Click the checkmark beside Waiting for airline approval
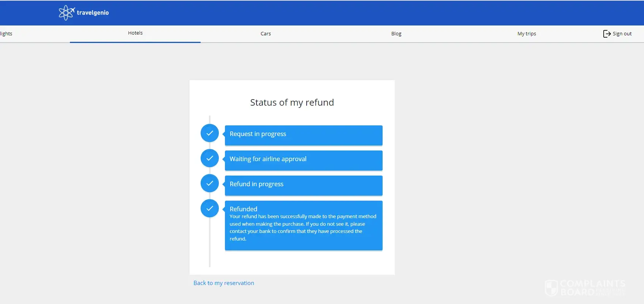 (210, 158)
